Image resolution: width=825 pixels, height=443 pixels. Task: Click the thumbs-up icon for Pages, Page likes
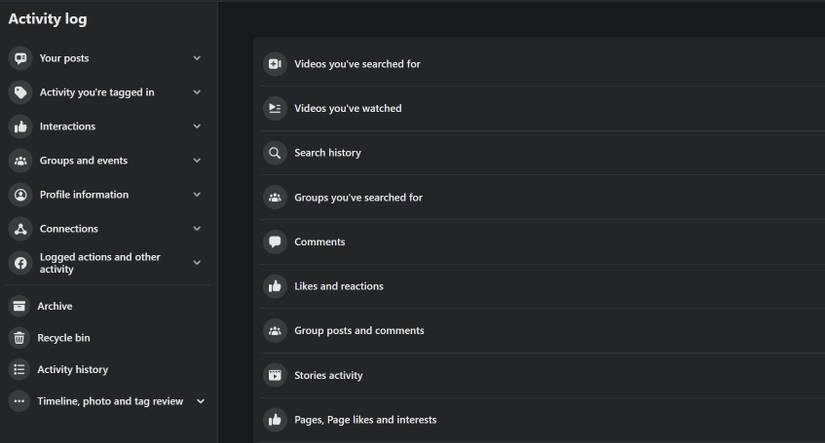[275, 419]
